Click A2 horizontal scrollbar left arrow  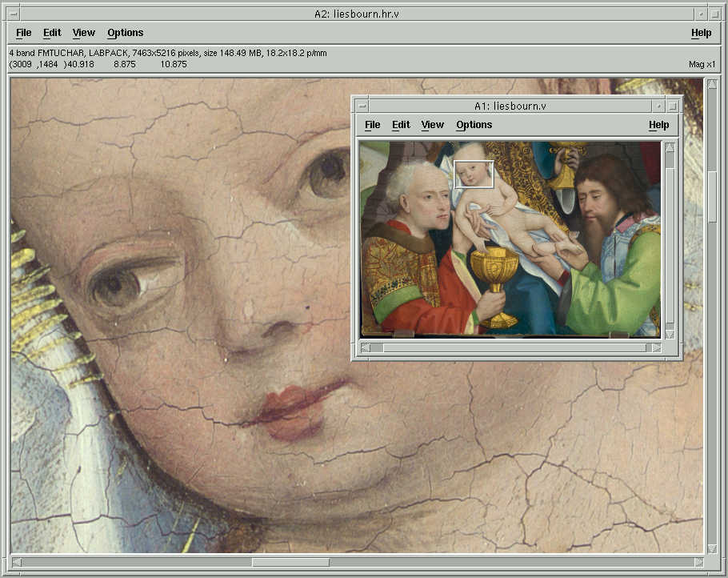click(x=17, y=562)
